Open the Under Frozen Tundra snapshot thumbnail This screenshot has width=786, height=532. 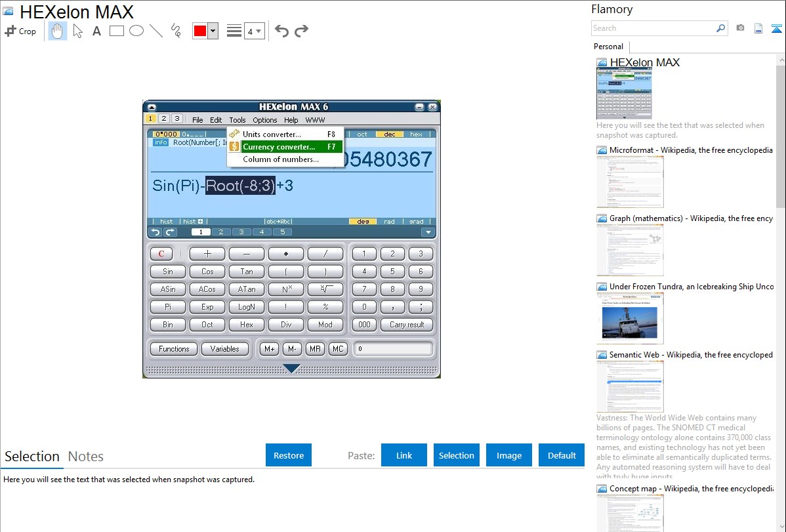click(630, 318)
